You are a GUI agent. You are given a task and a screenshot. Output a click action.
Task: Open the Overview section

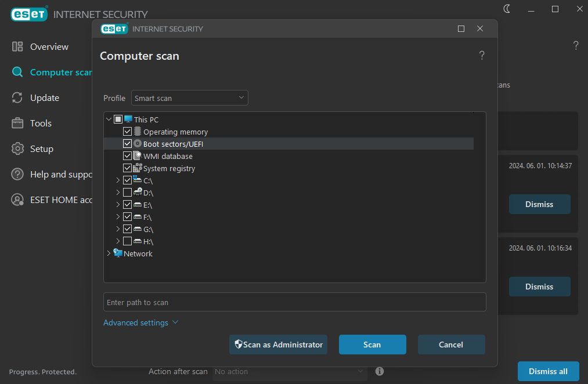pyautogui.click(x=49, y=46)
